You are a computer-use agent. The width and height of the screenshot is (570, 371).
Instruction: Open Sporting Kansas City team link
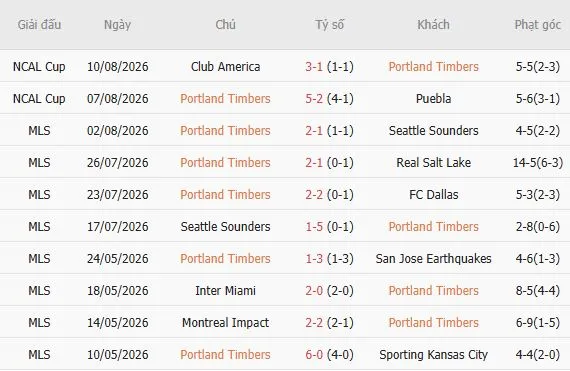(x=433, y=354)
